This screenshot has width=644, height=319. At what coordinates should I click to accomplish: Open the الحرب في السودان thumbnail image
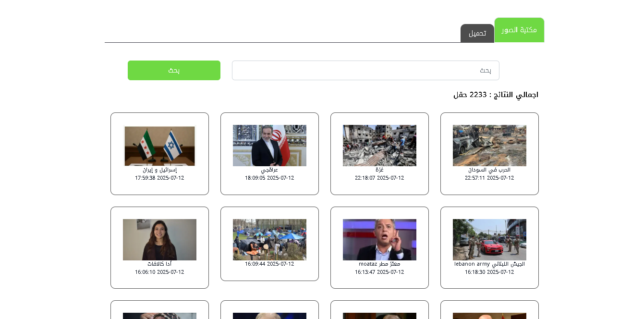pos(489,146)
